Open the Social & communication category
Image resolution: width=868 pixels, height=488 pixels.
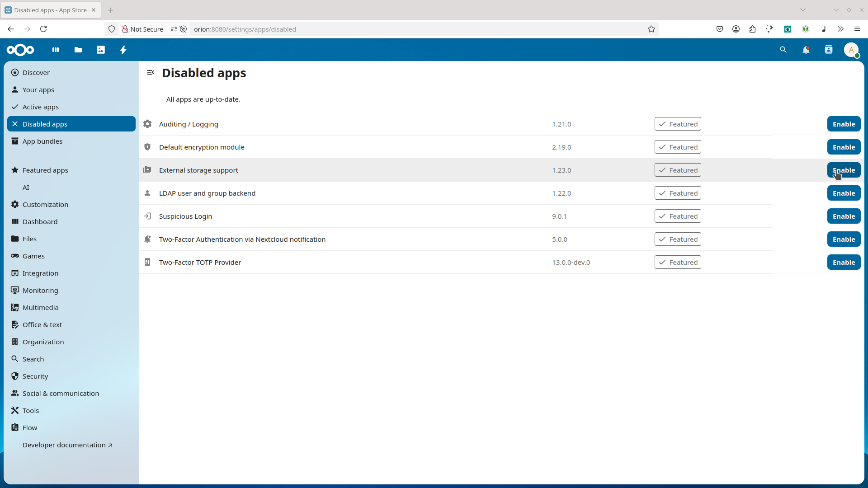71,393
